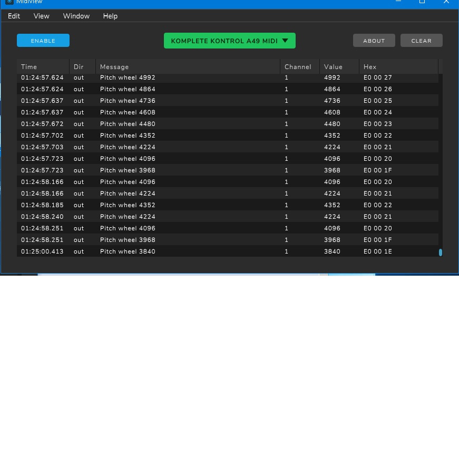Click the Hex column header
This screenshot has height=476, width=459.
pyautogui.click(x=399, y=67)
